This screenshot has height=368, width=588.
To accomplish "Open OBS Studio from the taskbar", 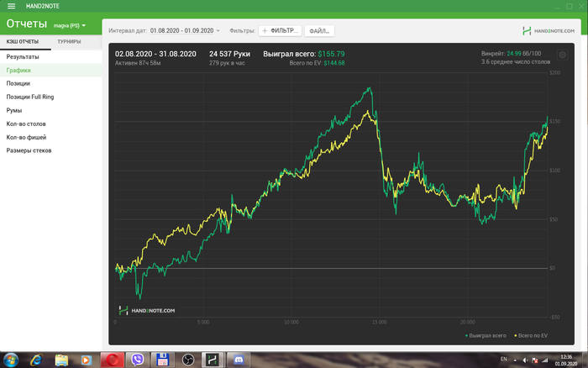I will (x=188, y=360).
